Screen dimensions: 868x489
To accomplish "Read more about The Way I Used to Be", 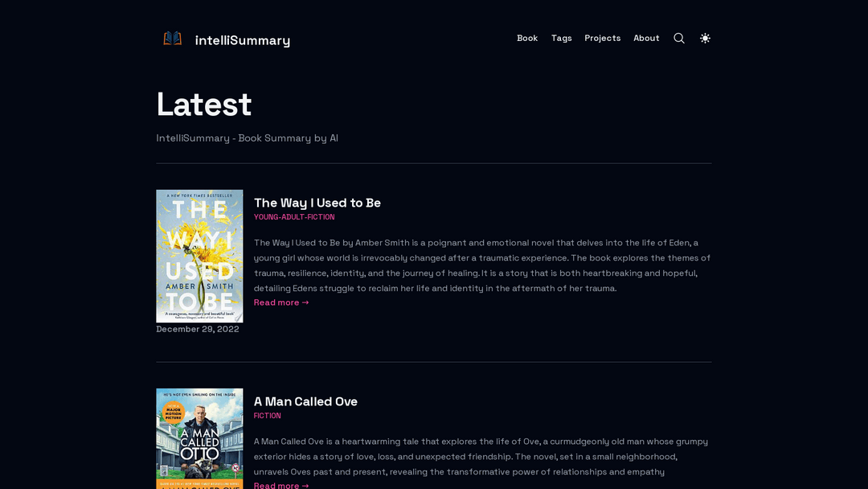I will (x=281, y=302).
